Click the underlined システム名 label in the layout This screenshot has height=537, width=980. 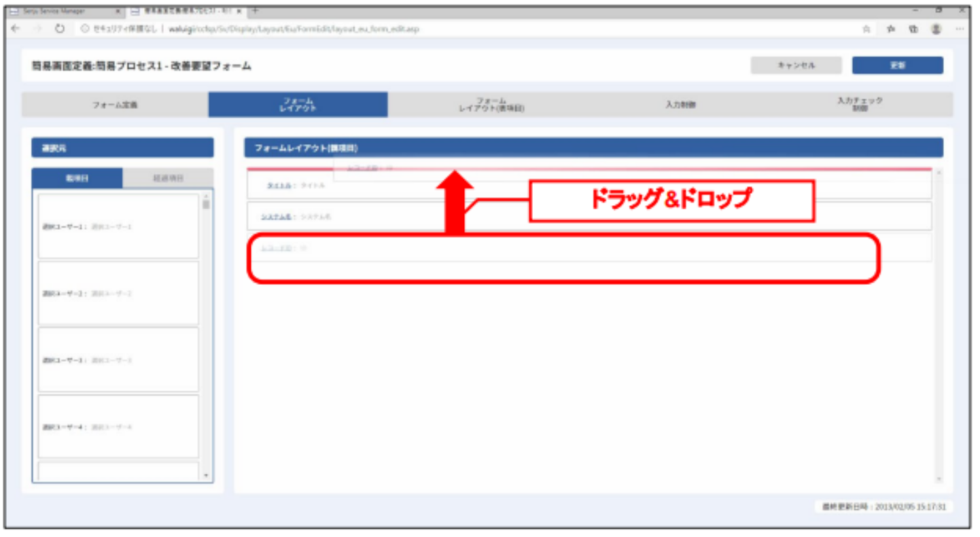coord(276,216)
